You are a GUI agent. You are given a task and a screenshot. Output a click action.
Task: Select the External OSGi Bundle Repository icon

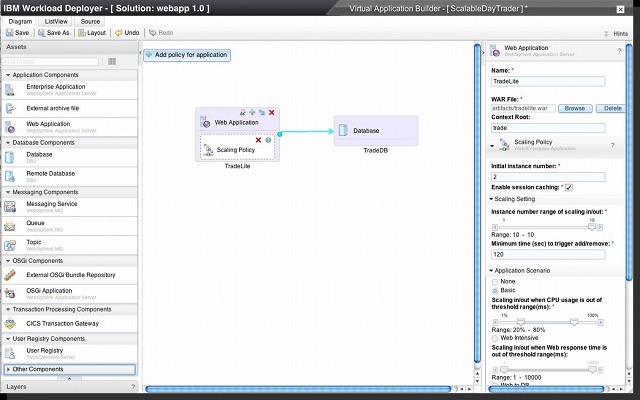pos(10,275)
